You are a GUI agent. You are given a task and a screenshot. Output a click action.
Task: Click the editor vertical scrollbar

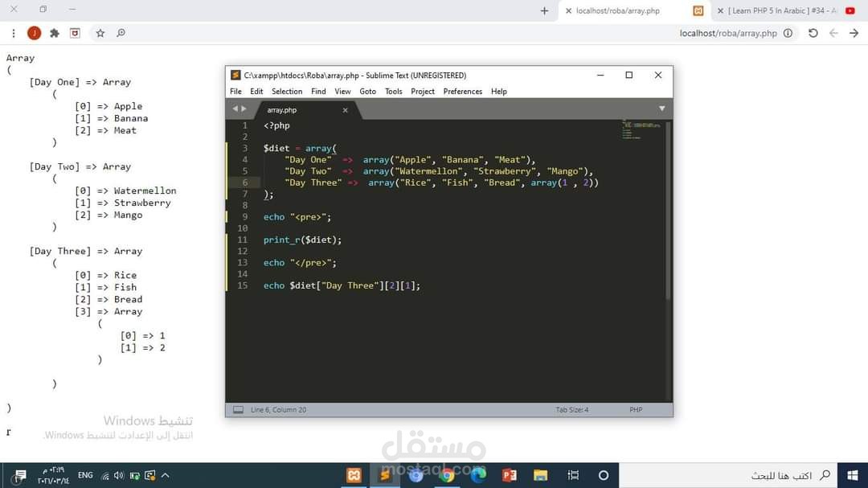pyautogui.click(x=668, y=211)
